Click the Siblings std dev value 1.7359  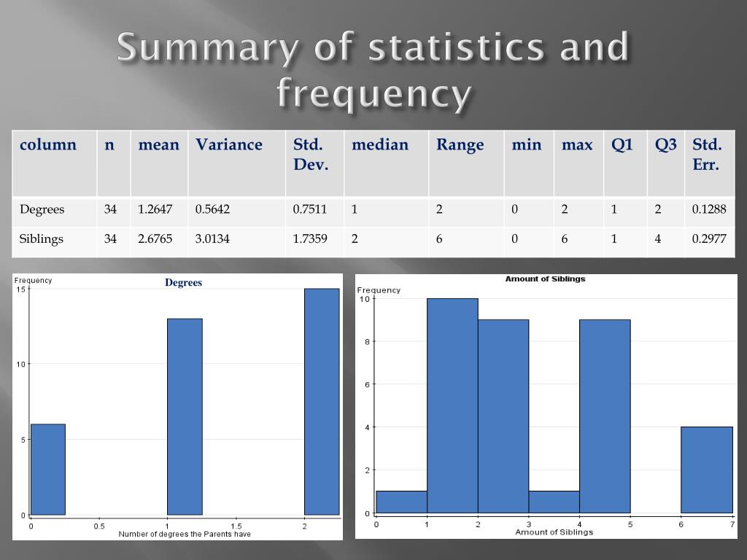(x=309, y=238)
